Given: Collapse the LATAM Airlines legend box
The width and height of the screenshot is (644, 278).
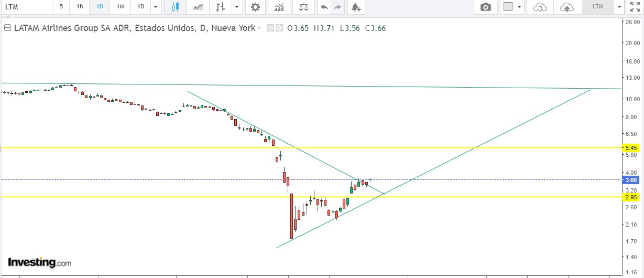Looking at the screenshot, I should click(8, 28).
